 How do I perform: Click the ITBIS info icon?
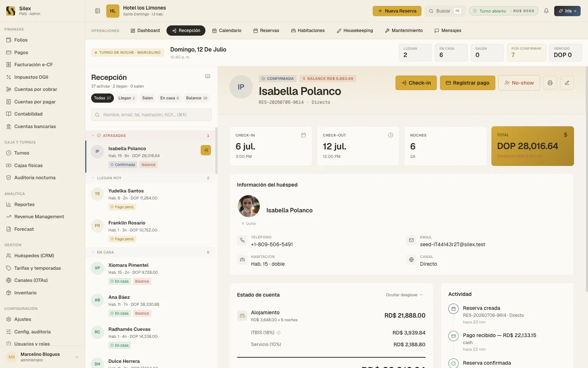(279, 333)
